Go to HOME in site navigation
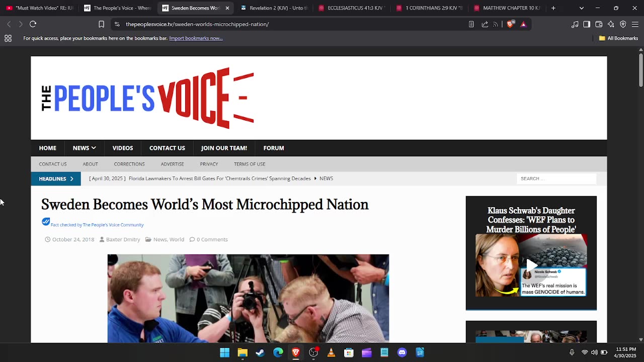Viewport: 644px width, 362px height. point(48,148)
